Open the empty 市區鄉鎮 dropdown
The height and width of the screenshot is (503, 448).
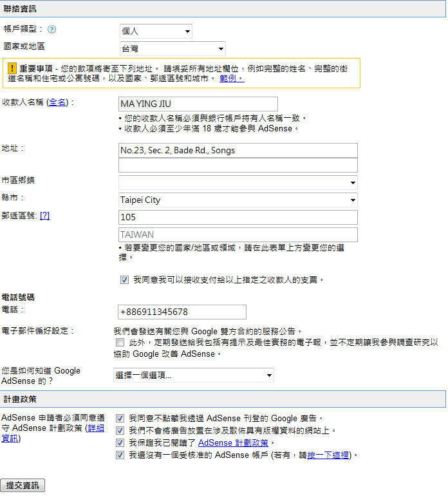coord(238,182)
